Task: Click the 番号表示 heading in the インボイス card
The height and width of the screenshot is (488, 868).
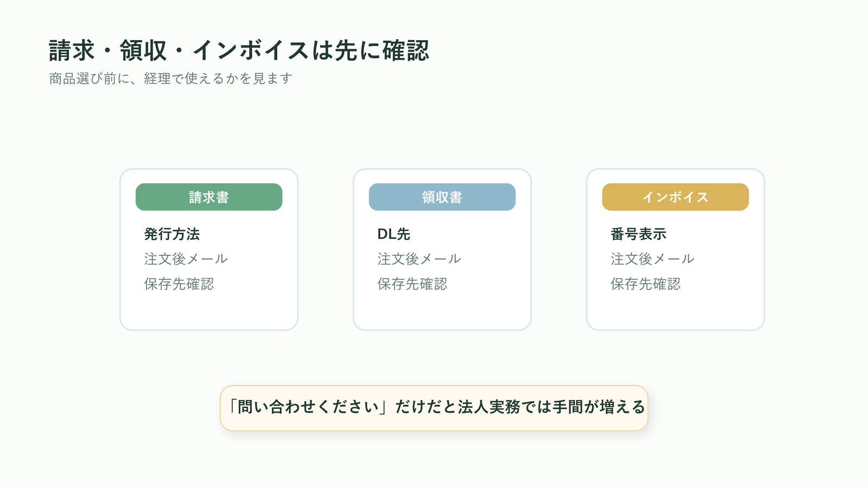Action: pos(639,234)
